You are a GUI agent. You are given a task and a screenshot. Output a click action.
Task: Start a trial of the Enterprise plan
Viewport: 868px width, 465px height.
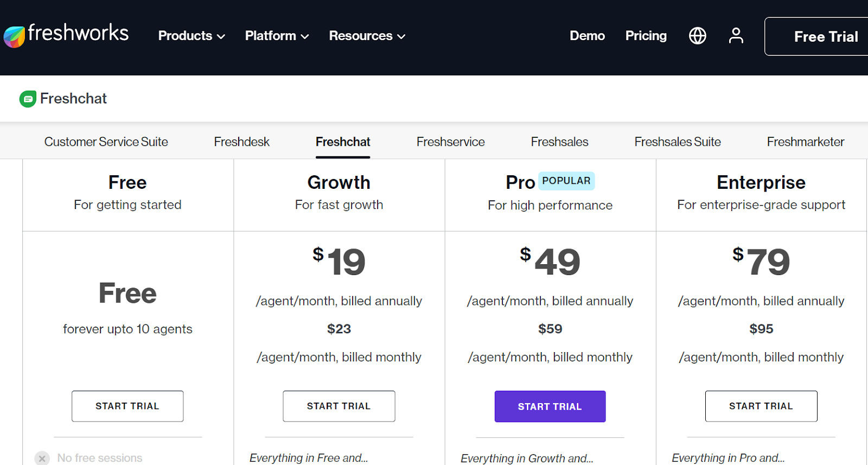[761, 406]
